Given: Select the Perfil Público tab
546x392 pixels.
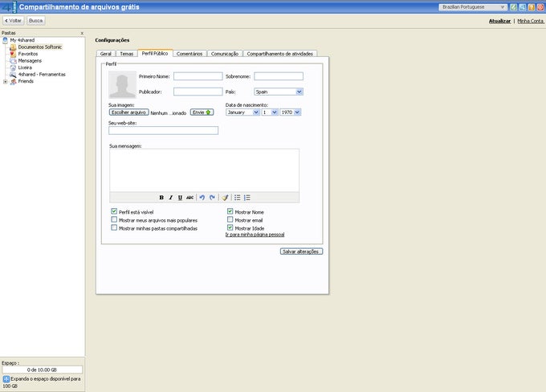Looking at the screenshot, I should (155, 53).
